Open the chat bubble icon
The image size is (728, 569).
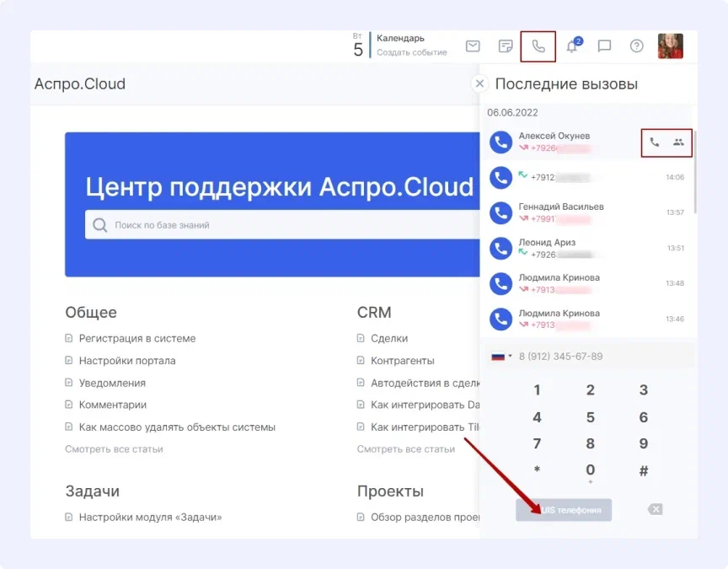coord(604,46)
